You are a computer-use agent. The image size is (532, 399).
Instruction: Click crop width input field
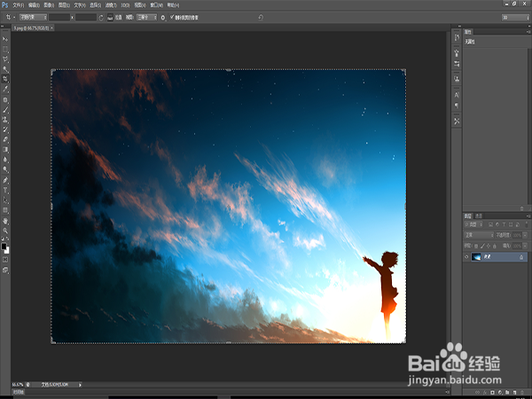[x=59, y=17]
